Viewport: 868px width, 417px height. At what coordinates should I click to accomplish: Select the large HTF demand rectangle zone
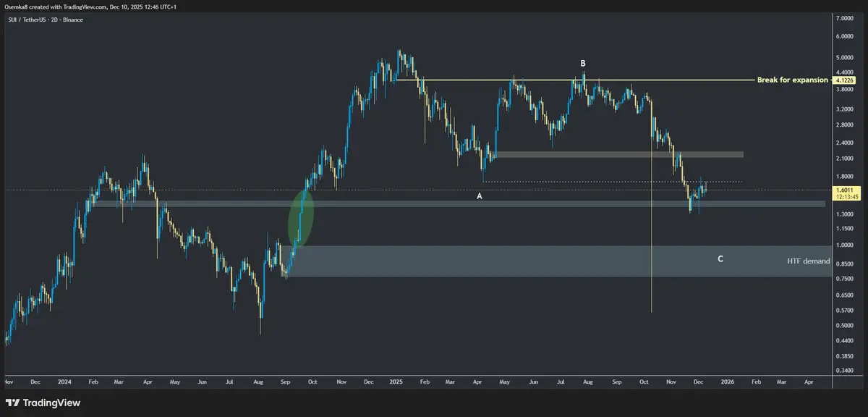(x=557, y=261)
